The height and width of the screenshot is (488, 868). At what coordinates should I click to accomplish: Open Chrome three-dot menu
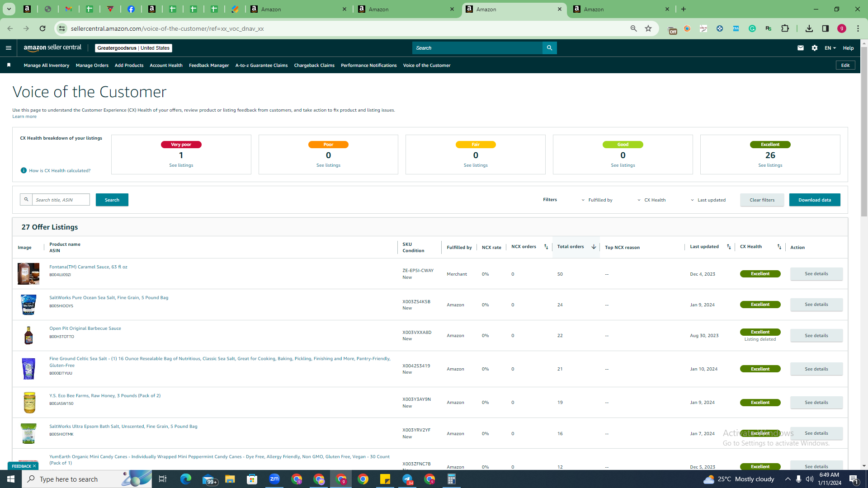(x=858, y=28)
